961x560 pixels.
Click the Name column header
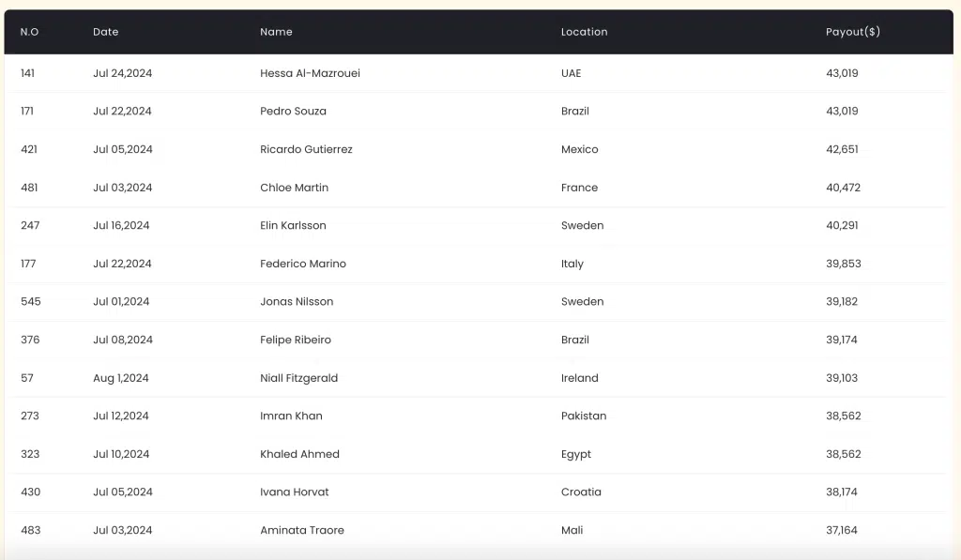pos(276,32)
